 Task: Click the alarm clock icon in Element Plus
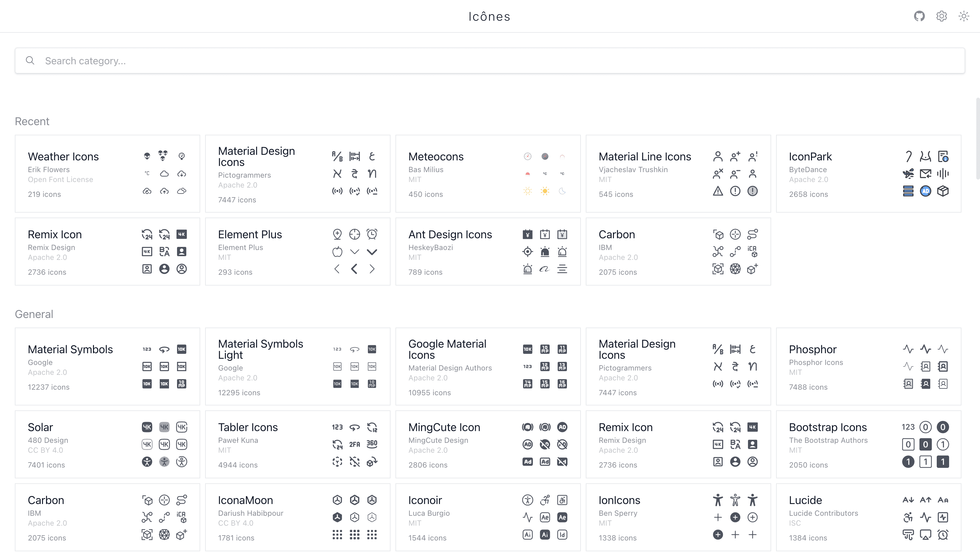tap(372, 234)
